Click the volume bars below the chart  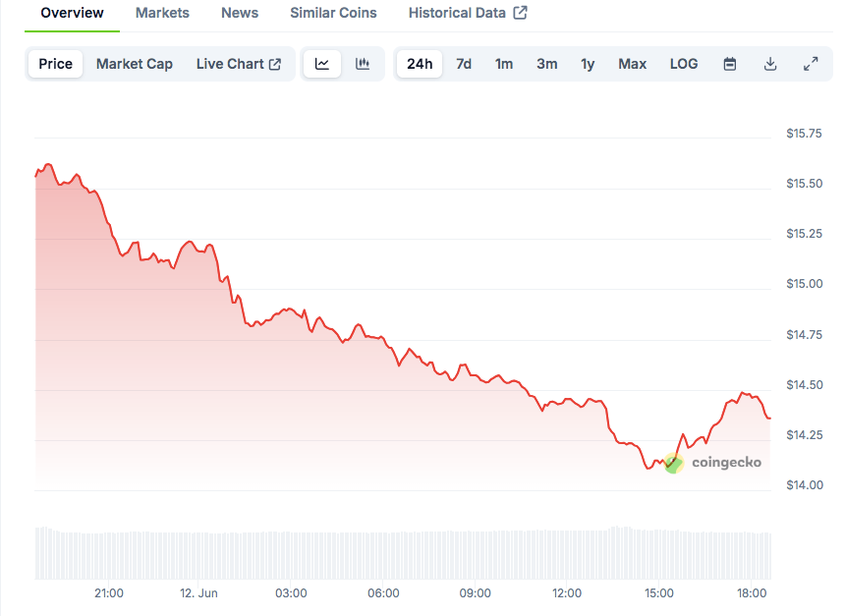click(393, 554)
